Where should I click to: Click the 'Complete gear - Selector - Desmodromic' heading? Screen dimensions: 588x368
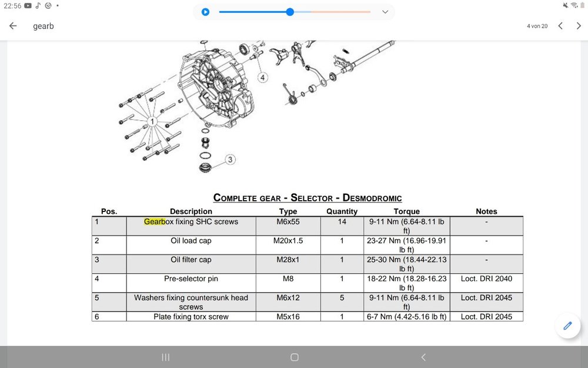[307, 198]
